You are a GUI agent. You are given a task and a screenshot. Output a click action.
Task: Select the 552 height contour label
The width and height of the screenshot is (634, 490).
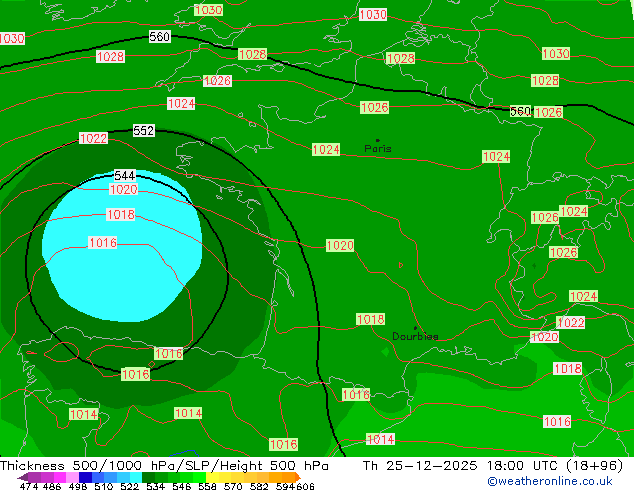tap(144, 131)
